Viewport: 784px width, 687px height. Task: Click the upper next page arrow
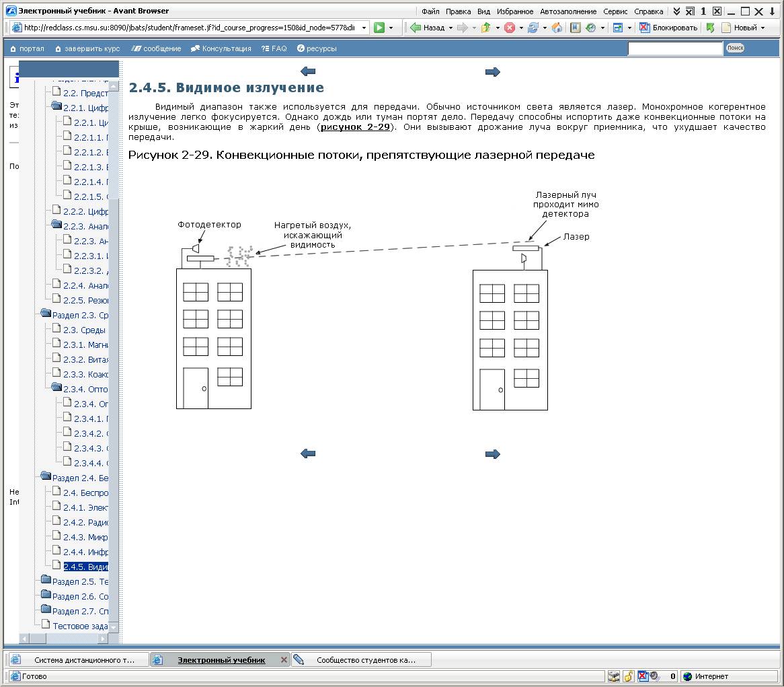click(x=492, y=72)
